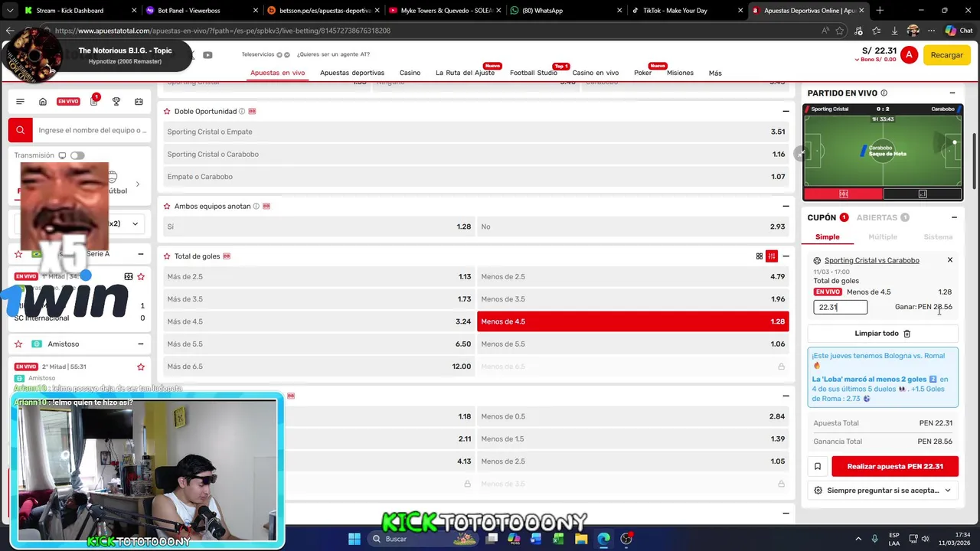Click the red search magnifier button
The image size is (980, 551).
21,130
